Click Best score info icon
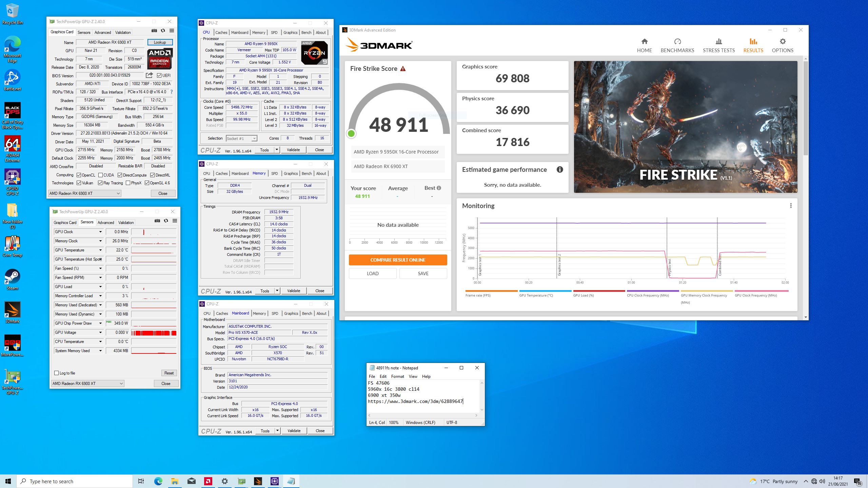Viewport: 868px width, 488px height. [x=439, y=188]
